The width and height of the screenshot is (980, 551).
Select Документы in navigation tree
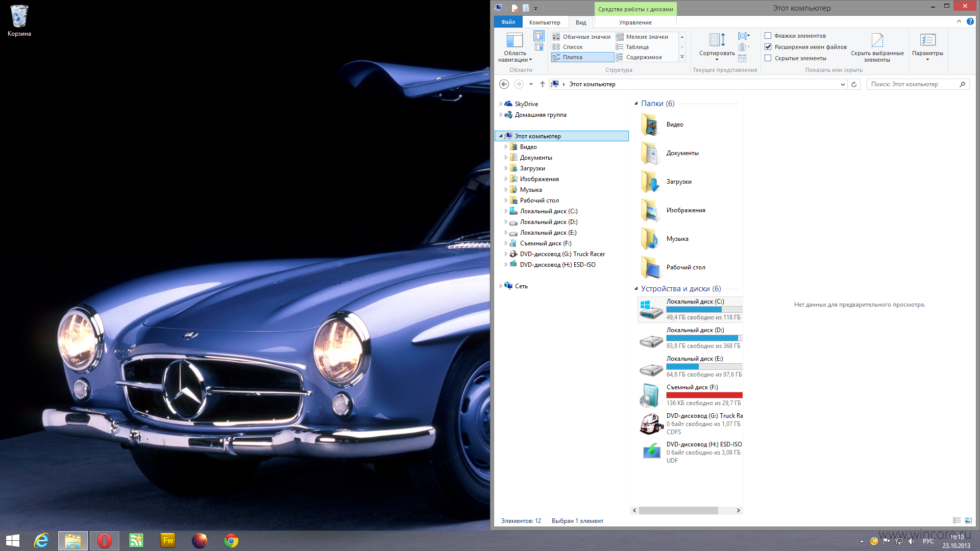point(536,158)
